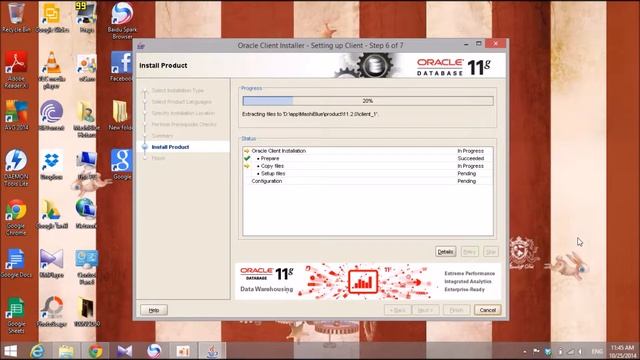Show hidden system tray icons

pos(524,351)
